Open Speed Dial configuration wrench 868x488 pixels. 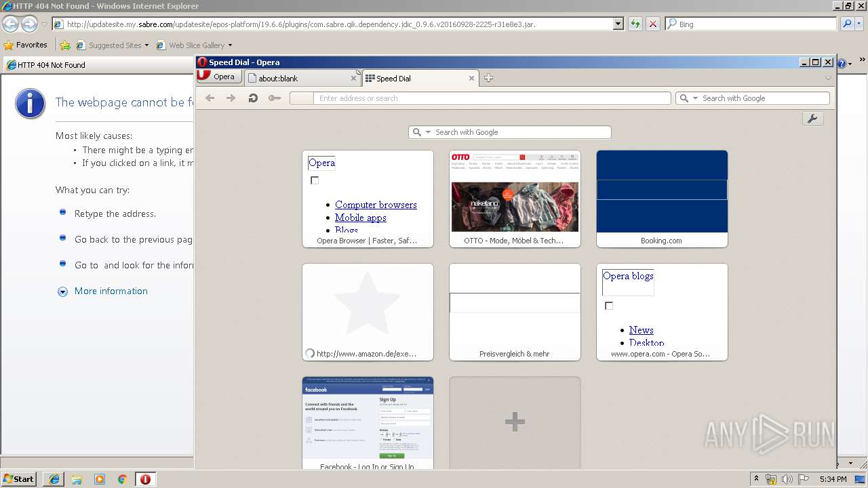[x=812, y=119]
